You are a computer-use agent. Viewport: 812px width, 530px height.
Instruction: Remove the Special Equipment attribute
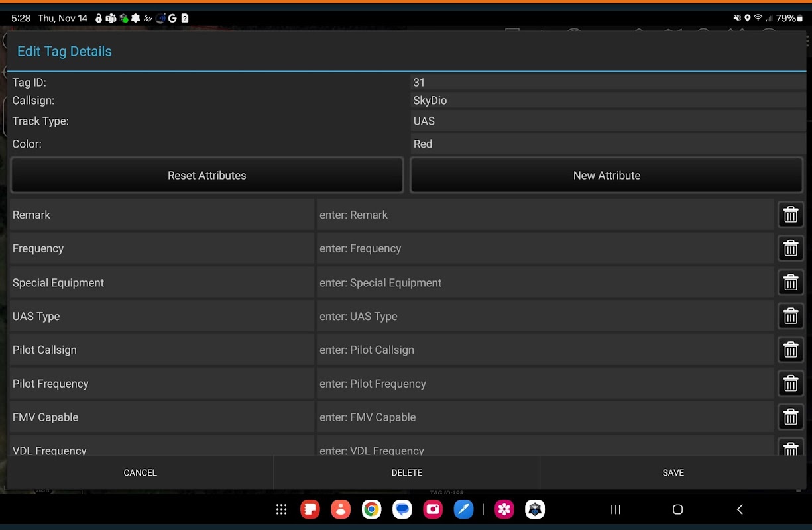[790, 282]
